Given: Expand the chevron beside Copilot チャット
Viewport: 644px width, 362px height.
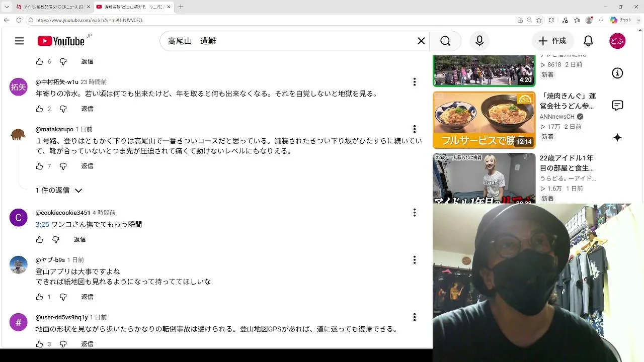Looking at the screenshot, I should click(x=637, y=20).
